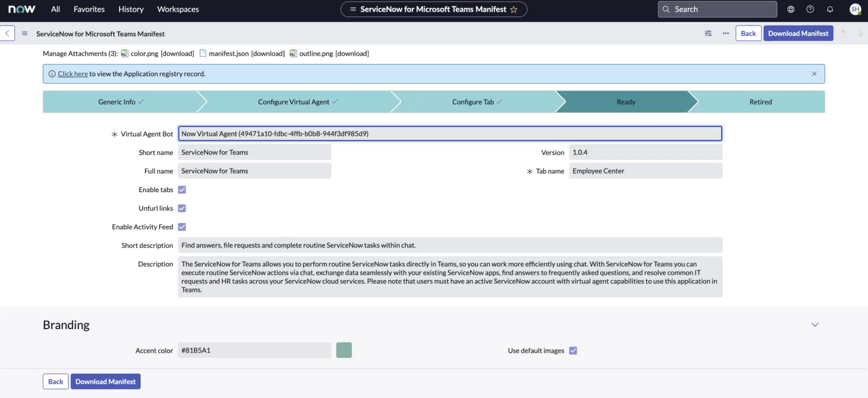Click the outline.png attachment icon
Image resolution: width=868 pixels, height=398 pixels.
(x=293, y=53)
